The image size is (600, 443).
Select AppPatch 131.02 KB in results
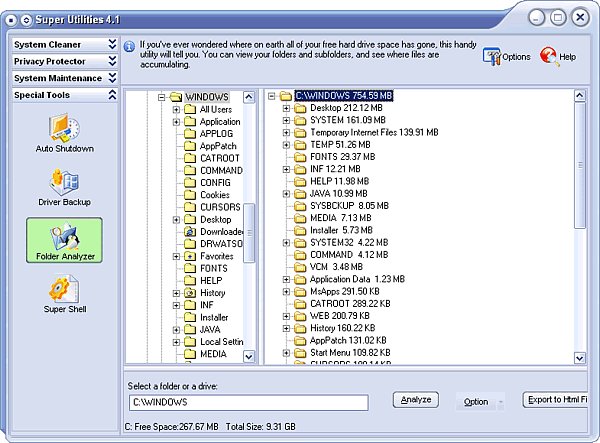pyautogui.click(x=348, y=340)
